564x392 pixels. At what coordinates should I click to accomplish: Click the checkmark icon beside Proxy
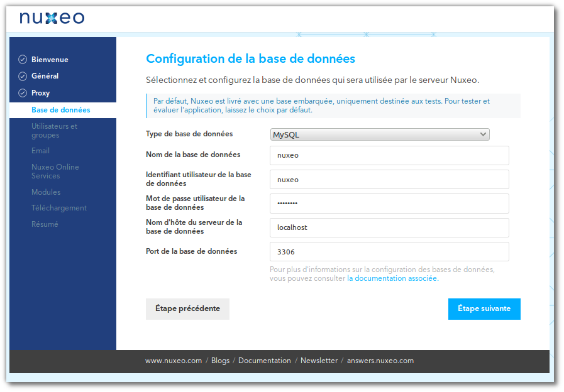click(23, 93)
